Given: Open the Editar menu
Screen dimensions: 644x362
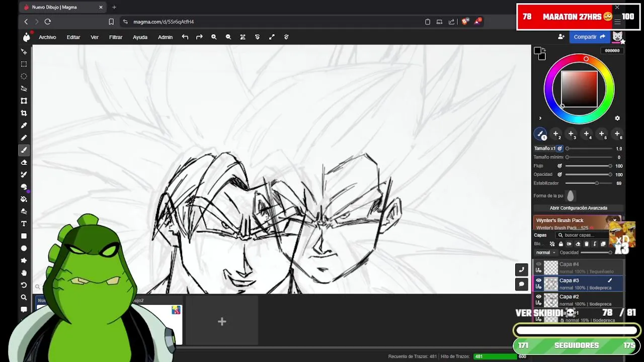Looking at the screenshot, I should coord(73,37).
